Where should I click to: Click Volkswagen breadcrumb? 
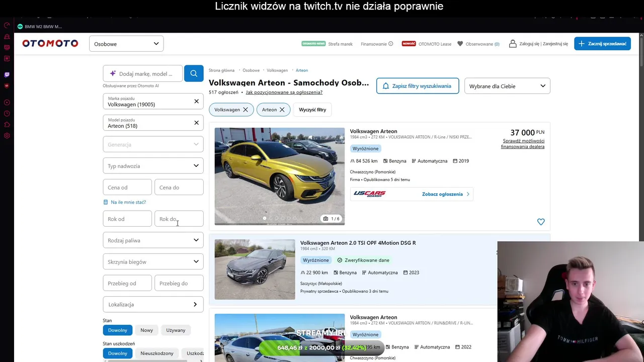[x=277, y=70]
